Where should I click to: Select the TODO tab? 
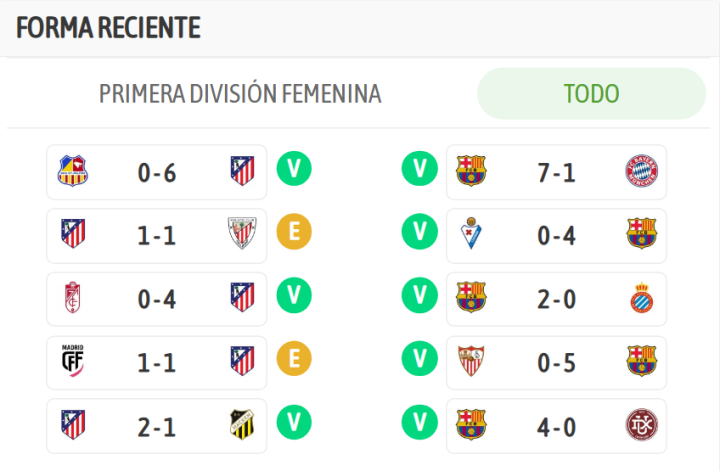point(591,94)
